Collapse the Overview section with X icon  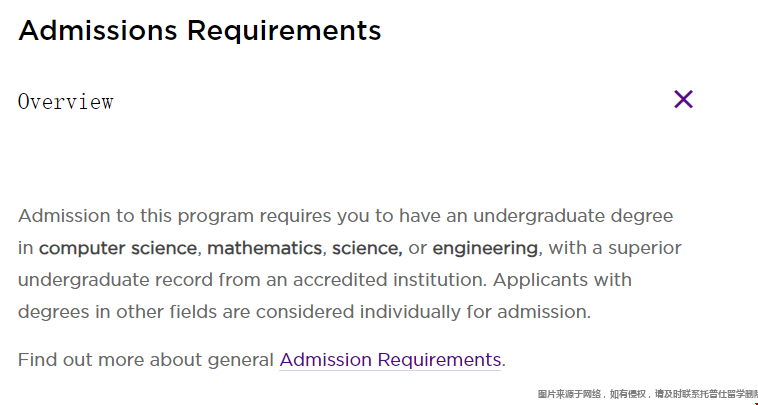point(683,99)
